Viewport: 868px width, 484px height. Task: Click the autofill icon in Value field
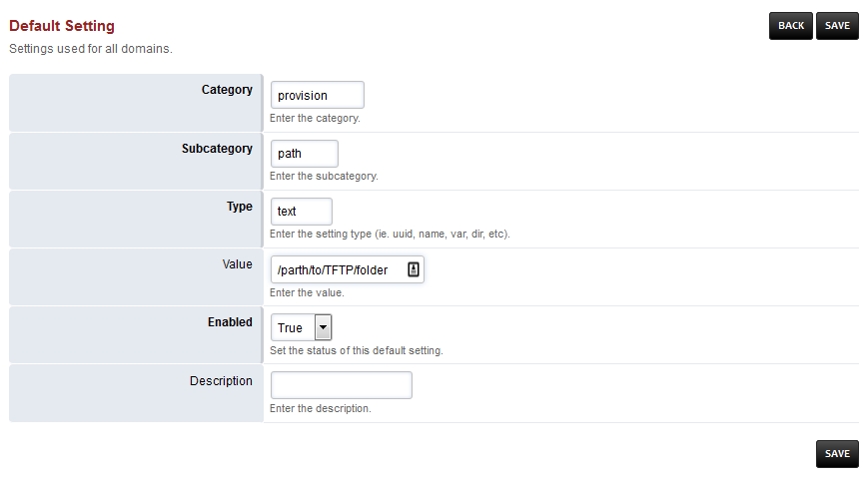[414, 269]
